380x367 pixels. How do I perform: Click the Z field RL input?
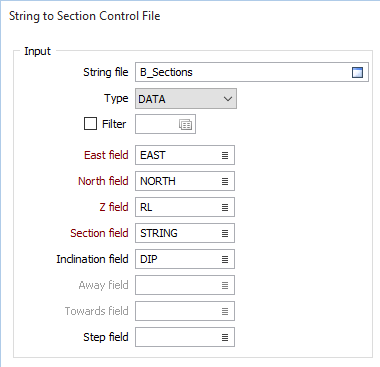click(185, 207)
